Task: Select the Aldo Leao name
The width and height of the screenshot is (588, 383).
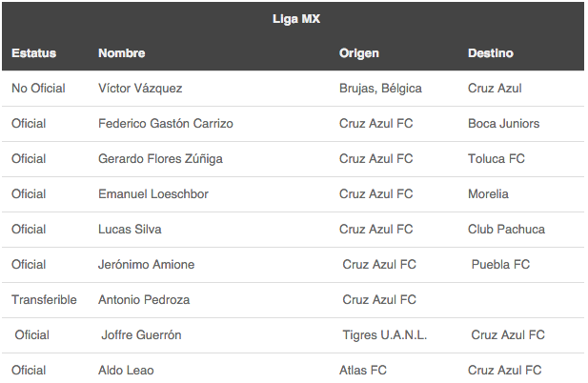Action: click(x=126, y=371)
